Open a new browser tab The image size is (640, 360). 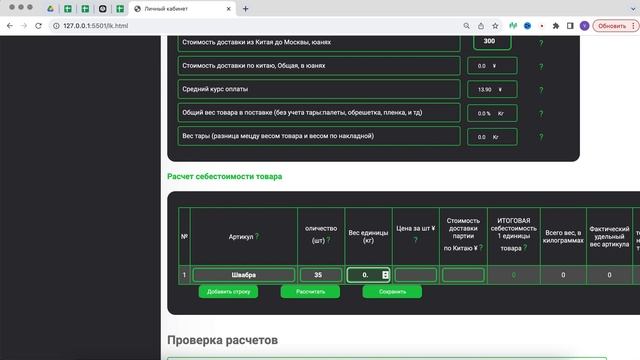pos(245,9)
